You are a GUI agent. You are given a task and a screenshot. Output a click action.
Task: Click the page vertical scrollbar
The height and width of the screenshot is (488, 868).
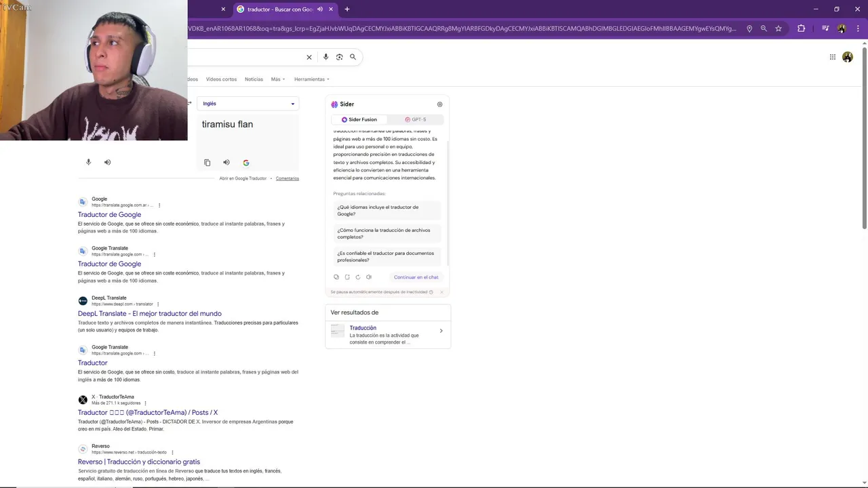click(x=864, y=139)
